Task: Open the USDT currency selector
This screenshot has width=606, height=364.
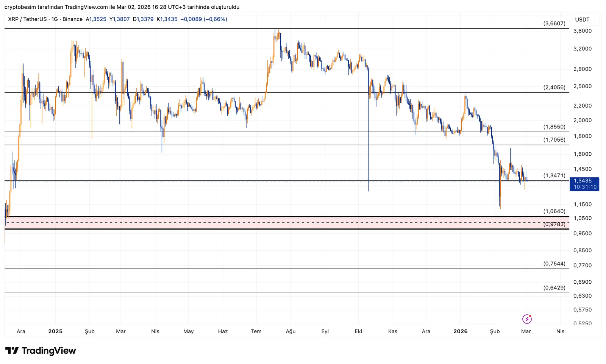Action: click(582, 20)
